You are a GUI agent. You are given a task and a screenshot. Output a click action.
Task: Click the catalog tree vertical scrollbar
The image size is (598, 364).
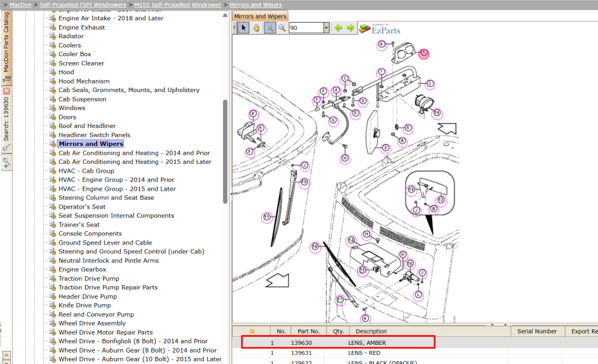pyautogui.click(x=225, y=152)
